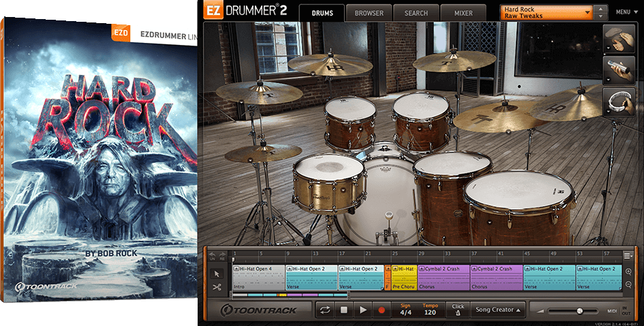Select the next preset with down arrow
Viewport: 644px width, 326px height.
[601, 16]
